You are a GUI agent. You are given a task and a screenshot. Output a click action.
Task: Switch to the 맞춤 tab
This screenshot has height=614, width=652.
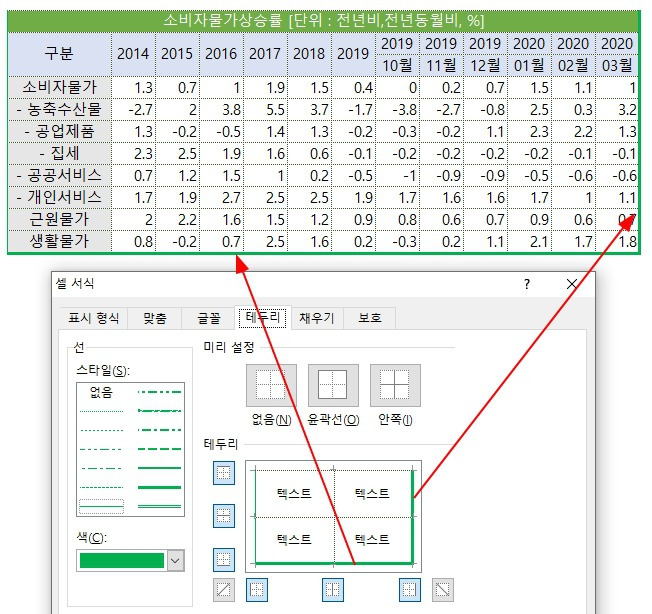point(155,318)
